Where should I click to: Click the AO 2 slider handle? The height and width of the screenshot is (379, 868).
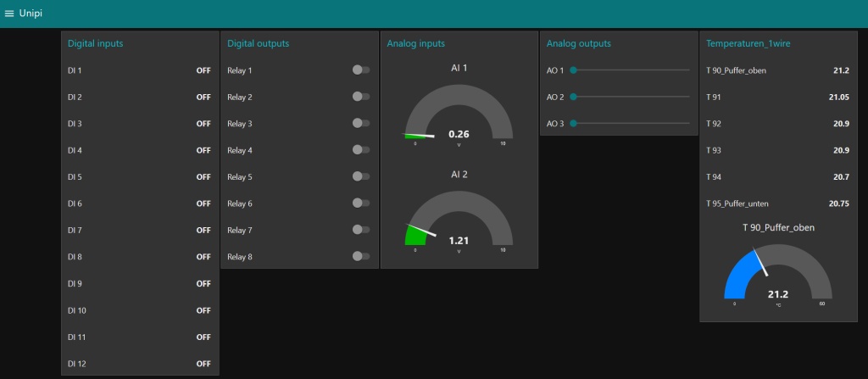(574, 97)
